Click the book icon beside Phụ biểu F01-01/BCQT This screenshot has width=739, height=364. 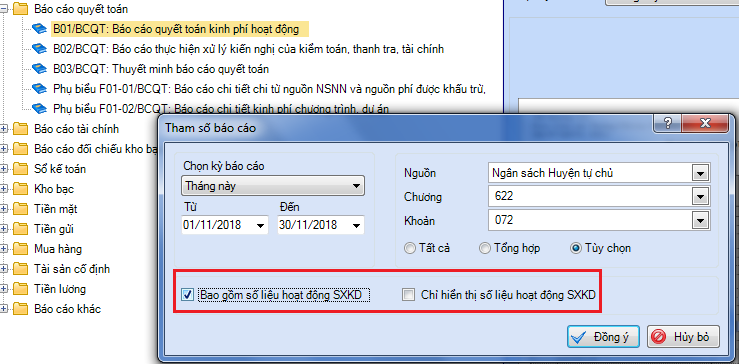[x=40, y=89]
